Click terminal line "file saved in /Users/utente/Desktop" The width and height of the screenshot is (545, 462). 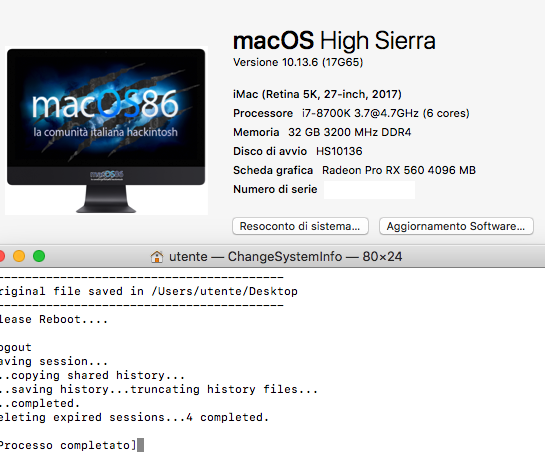176,291
